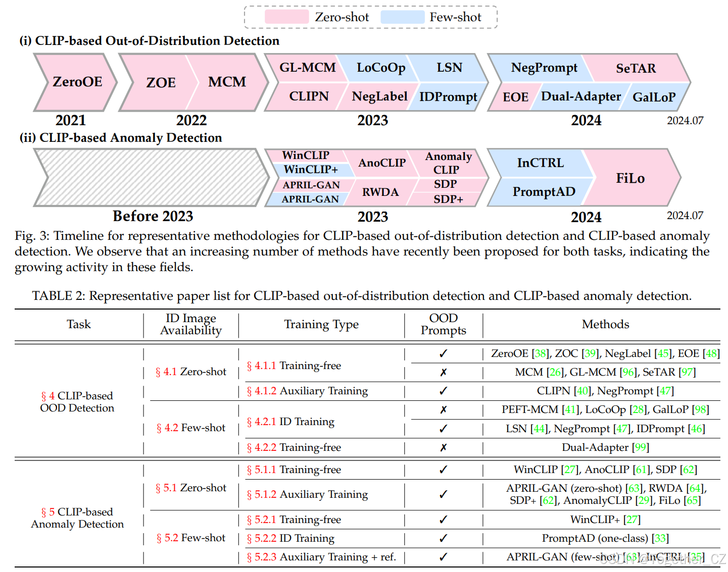Click citation [33] after PromptAD (one-class)
Image resolution: width=728 pixels, height=572 pixels.
660,538
